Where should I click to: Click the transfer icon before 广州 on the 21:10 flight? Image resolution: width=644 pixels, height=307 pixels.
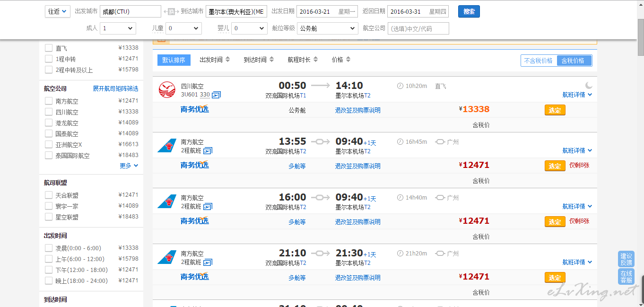[x=440, y=254]
